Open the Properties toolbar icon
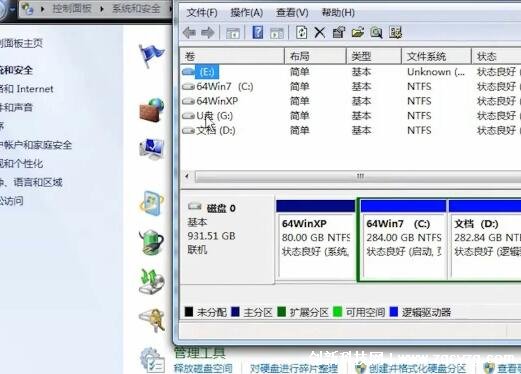 coord(338,33)
